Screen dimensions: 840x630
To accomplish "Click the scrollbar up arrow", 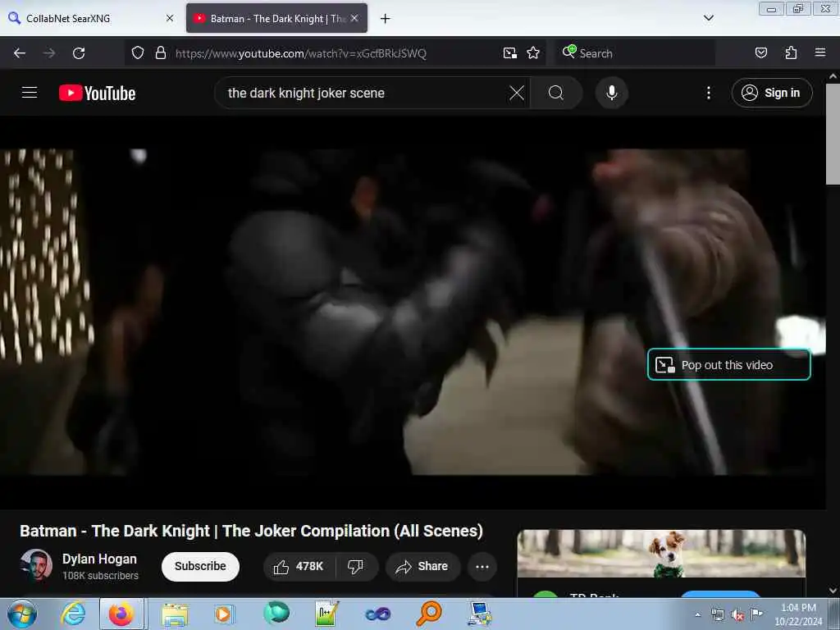I will click(833, 76).
